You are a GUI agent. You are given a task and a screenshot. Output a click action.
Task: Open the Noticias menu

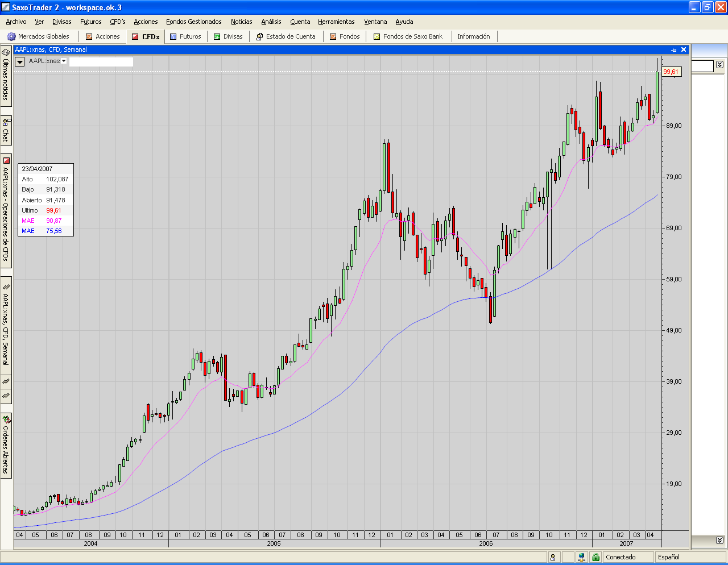click(242, 22)
